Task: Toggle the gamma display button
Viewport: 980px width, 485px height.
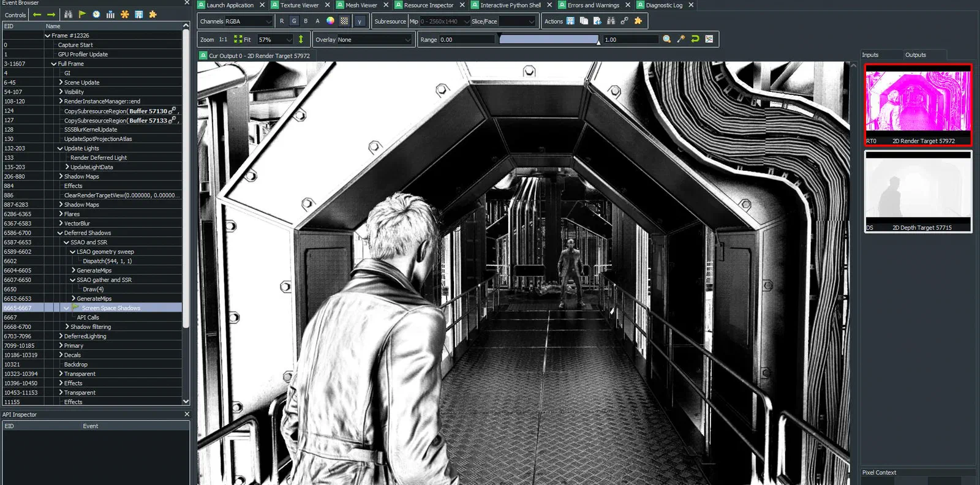Action: tap(360, 21)
